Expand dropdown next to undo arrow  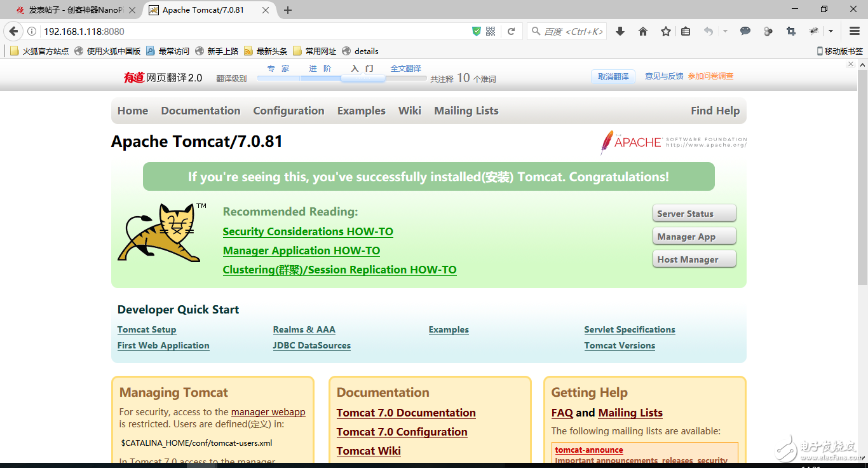click(x=725, y=31)
